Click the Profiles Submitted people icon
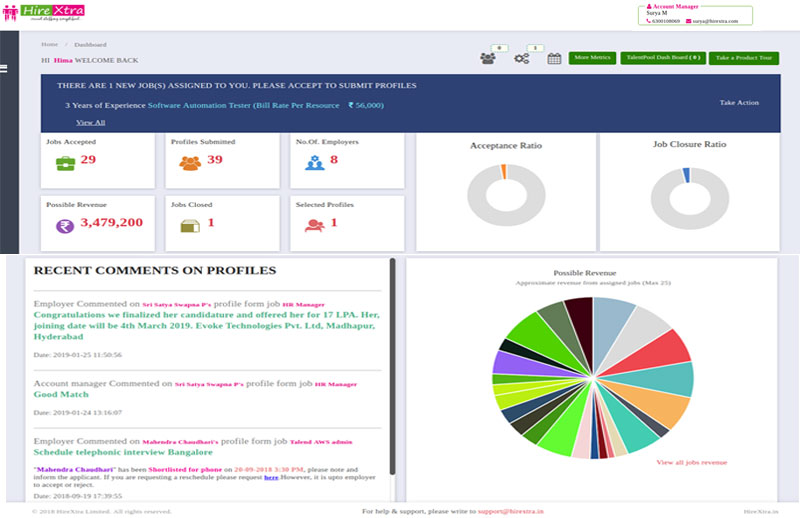800x518 pixels. click(x=189, y=161)
